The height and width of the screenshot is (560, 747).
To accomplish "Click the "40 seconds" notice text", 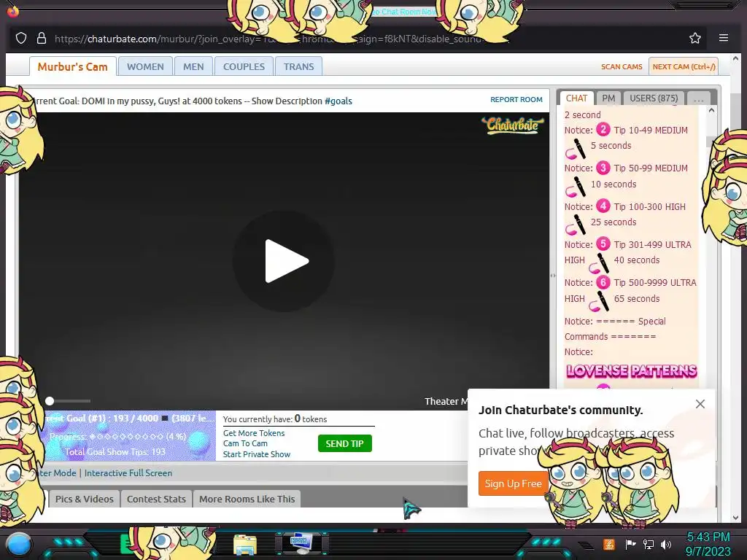I will click(636, 260).
